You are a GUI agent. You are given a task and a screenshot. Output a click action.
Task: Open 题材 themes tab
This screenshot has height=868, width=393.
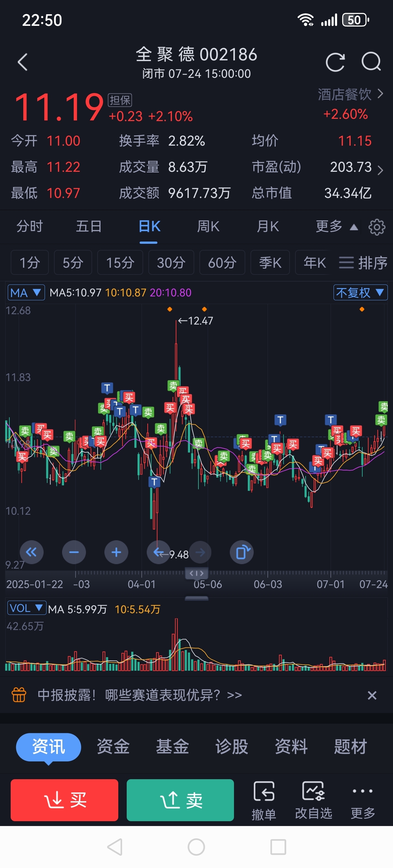(350, 747)
